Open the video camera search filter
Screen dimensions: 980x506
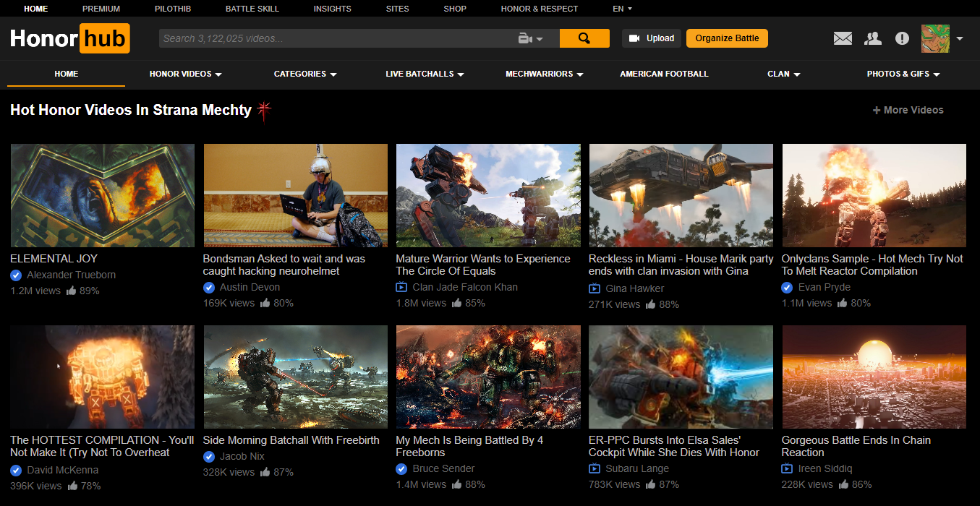(x=530, y=38)
